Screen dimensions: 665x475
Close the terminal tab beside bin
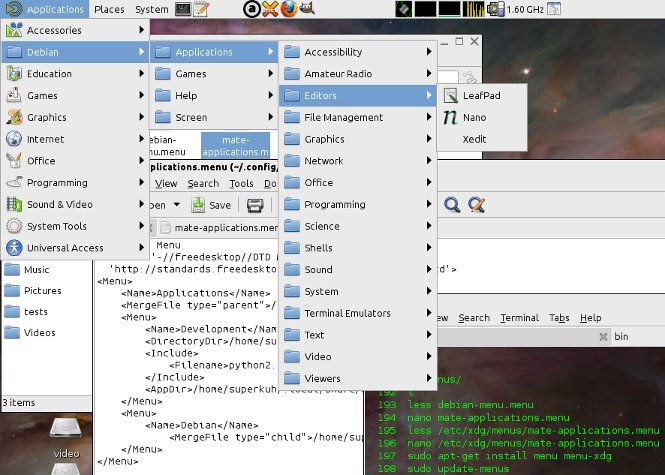click(603, 337)
